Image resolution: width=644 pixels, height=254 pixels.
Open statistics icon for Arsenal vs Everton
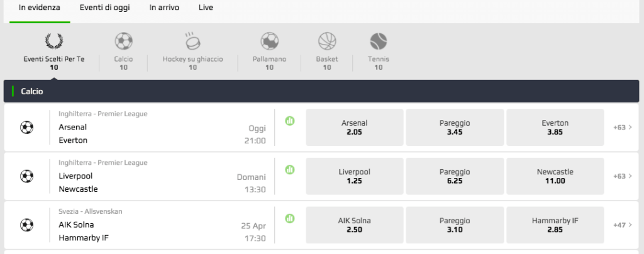coord(290,121)
